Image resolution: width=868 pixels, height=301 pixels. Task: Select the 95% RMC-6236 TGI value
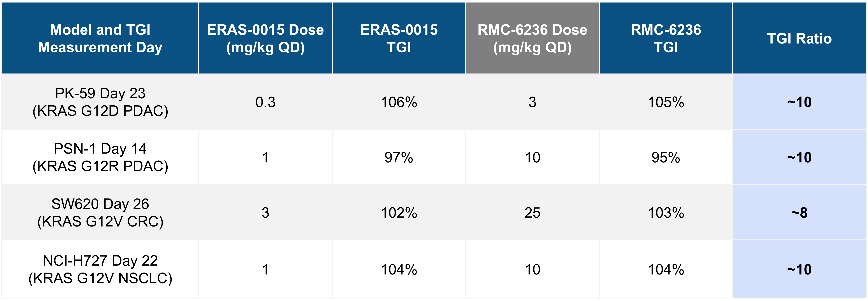tap(666, 157)
